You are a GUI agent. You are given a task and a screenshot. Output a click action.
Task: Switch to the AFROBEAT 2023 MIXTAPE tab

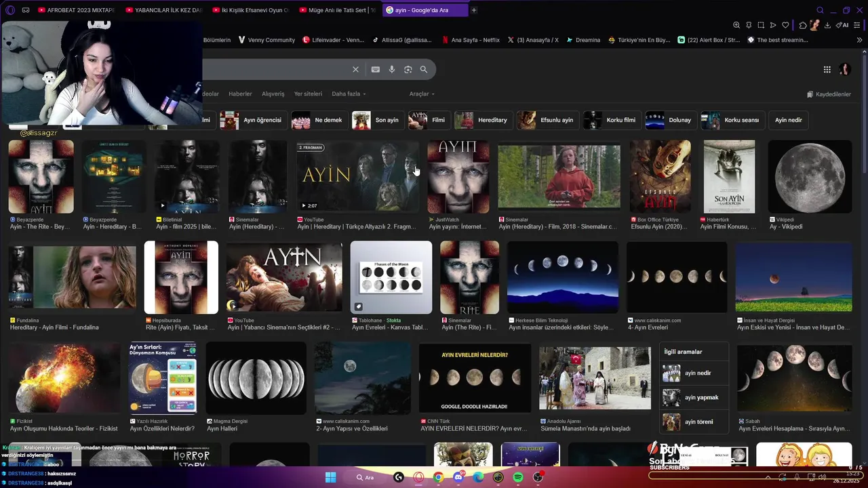(x=77, y=10)
